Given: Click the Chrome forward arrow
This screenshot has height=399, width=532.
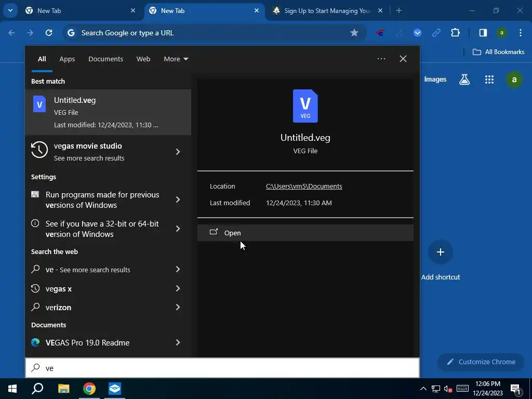Looking at the screenshot, I should [x=30, y=33].
